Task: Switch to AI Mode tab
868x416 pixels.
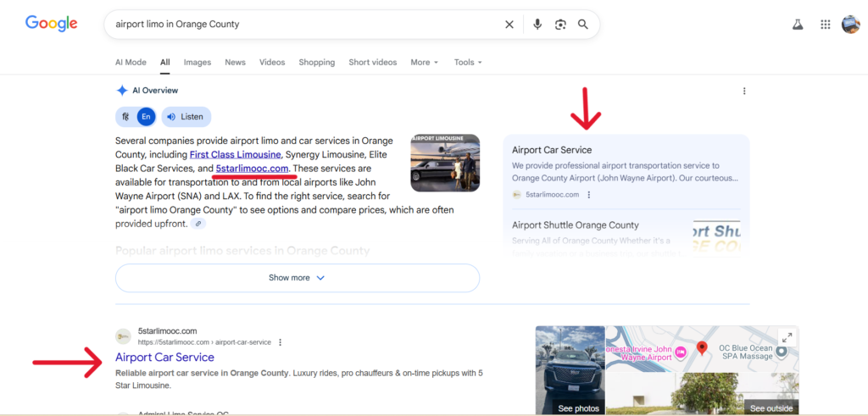Action: tap(131, 63)
